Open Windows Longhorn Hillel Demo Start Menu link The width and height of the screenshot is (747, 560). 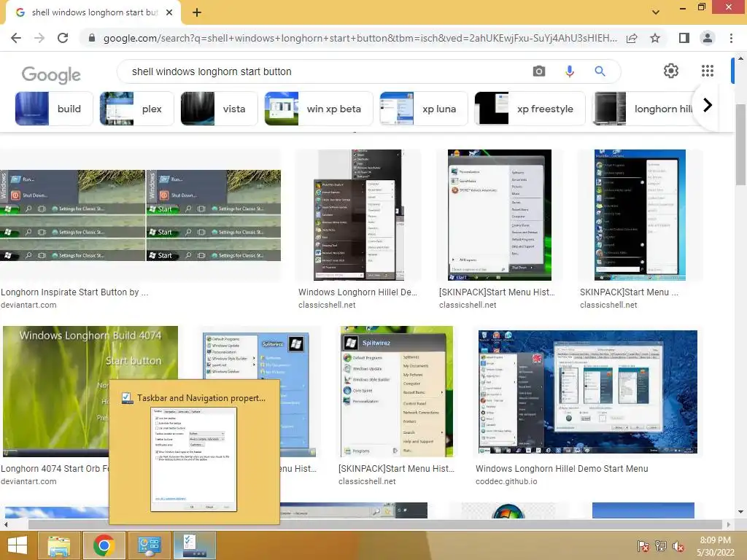click(x=562, y=469)
